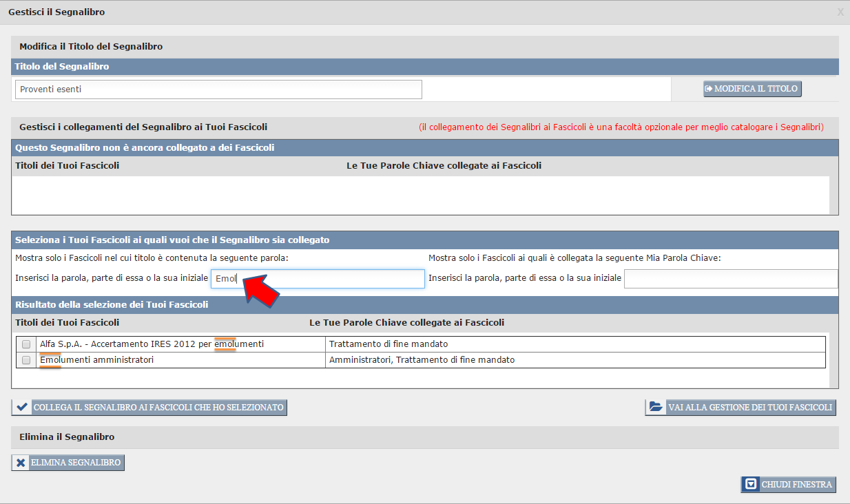The image size is (850, 504).
Task: Click the Chiudi Finestra down-arrow icon
Action: click(751, 484)
